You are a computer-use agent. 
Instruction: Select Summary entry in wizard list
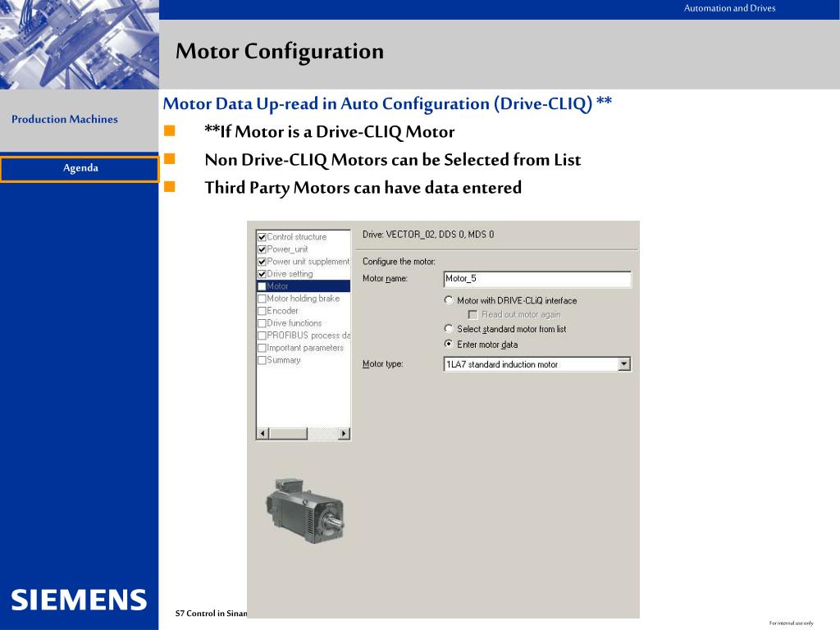284,360
